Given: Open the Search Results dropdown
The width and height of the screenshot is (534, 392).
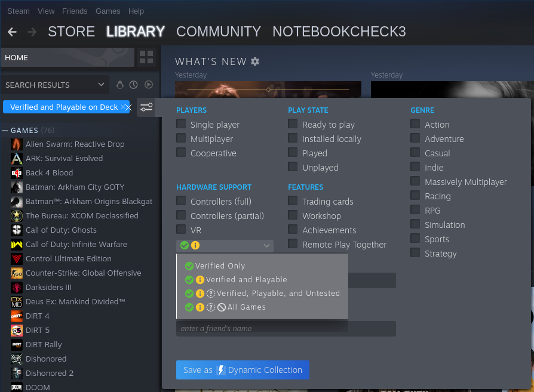Looking at the screenshot, I should coord(55,85).
